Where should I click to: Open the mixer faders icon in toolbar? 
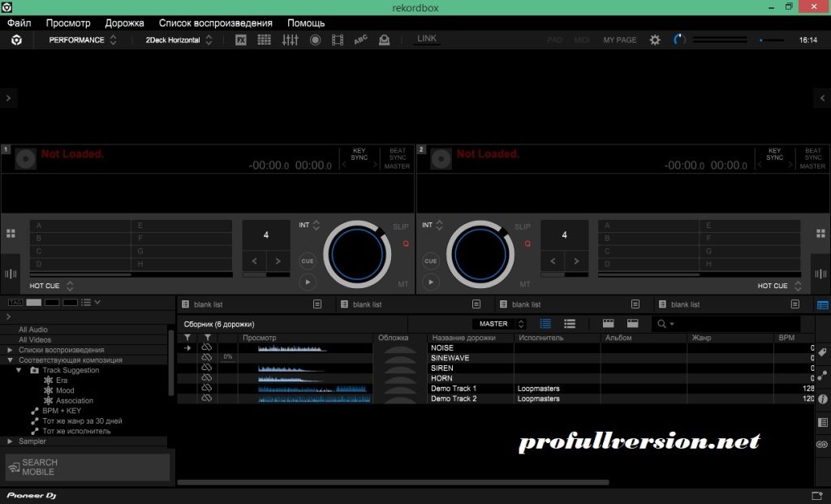pyautogui.click(x=290, y=39)
